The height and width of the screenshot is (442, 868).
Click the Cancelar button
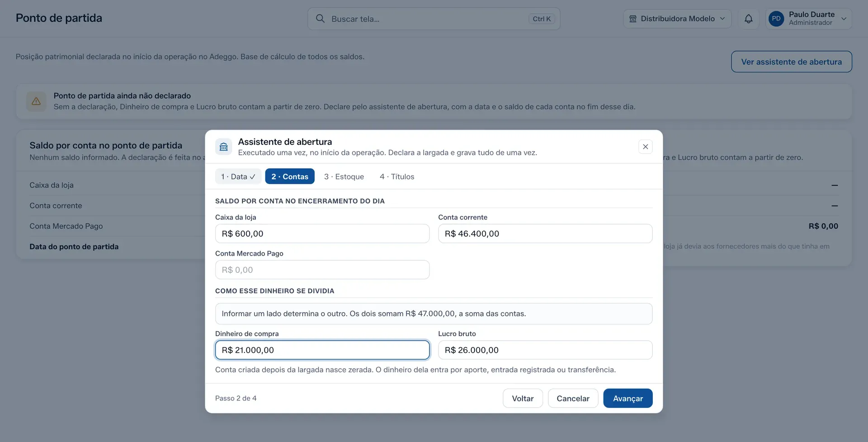click(x=573, y=398)
